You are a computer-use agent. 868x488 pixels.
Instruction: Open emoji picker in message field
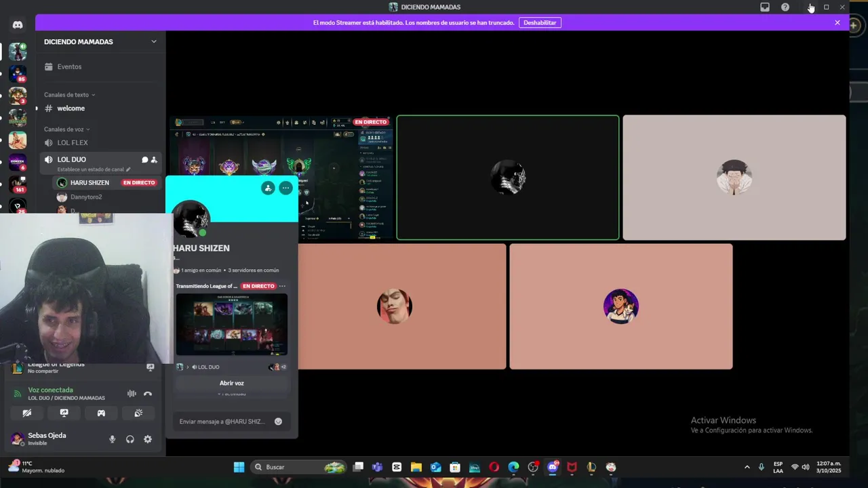278,422
